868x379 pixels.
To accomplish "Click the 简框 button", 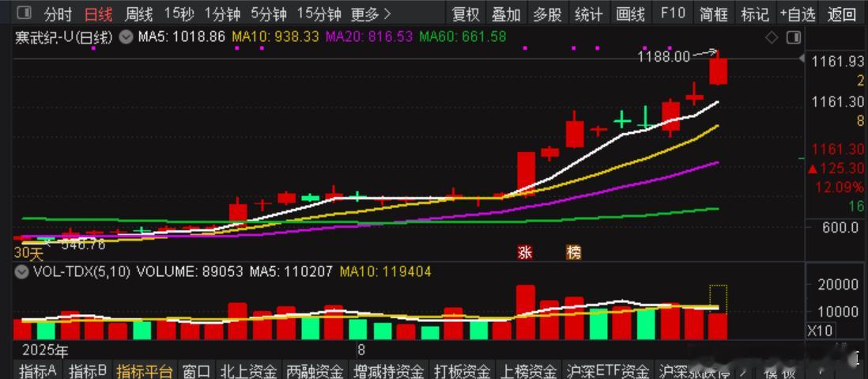I will 714,14.
